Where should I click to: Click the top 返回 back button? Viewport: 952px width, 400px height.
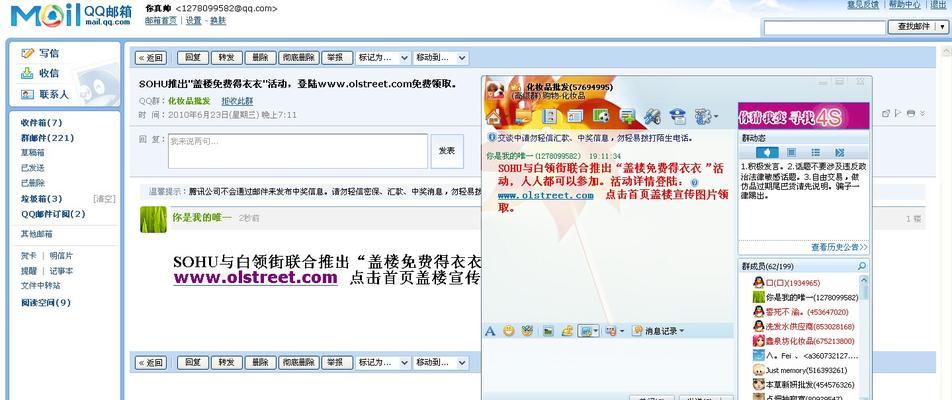pos(151,58)
